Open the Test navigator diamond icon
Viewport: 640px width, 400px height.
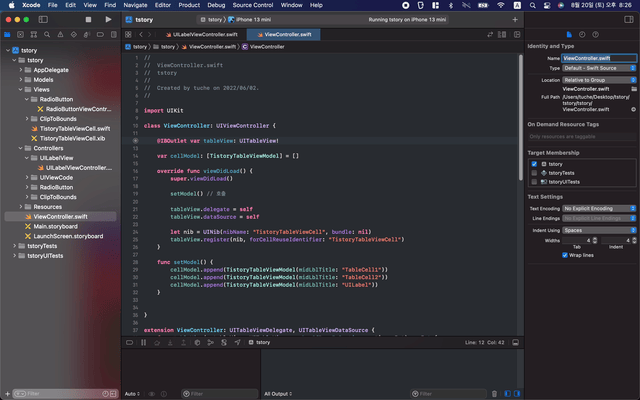click(73, 35)
